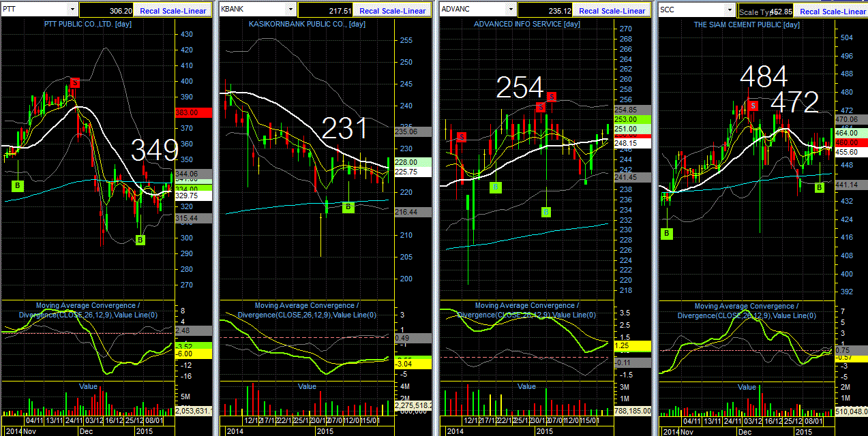The width and height of the screenshot is (868, 436).
Task: Click the Value volume title in the KBANK panel
Action: [308, 386]
